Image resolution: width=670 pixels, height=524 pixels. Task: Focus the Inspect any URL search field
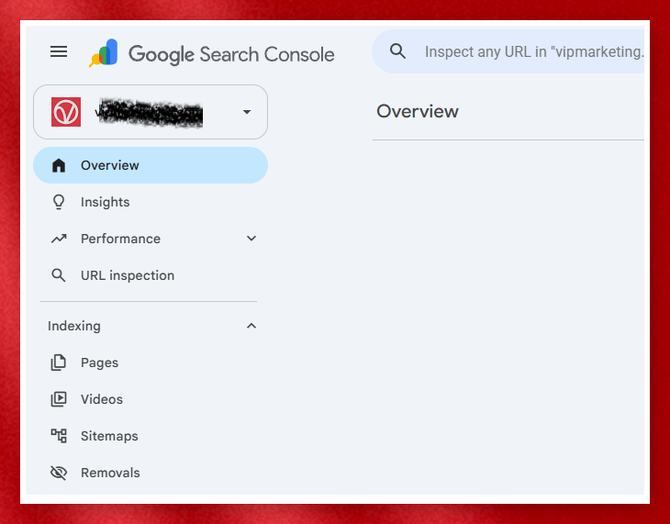pyautogui.click(x=508, y=51)
